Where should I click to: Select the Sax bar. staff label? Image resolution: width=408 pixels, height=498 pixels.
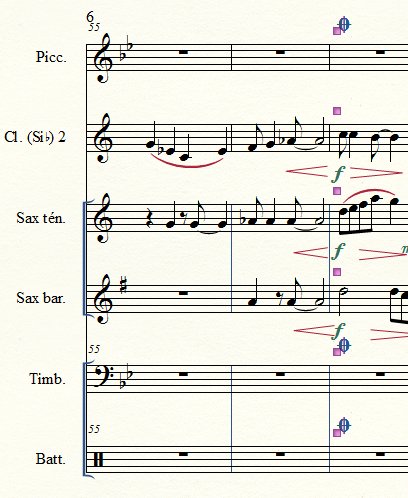pos(41,298)
